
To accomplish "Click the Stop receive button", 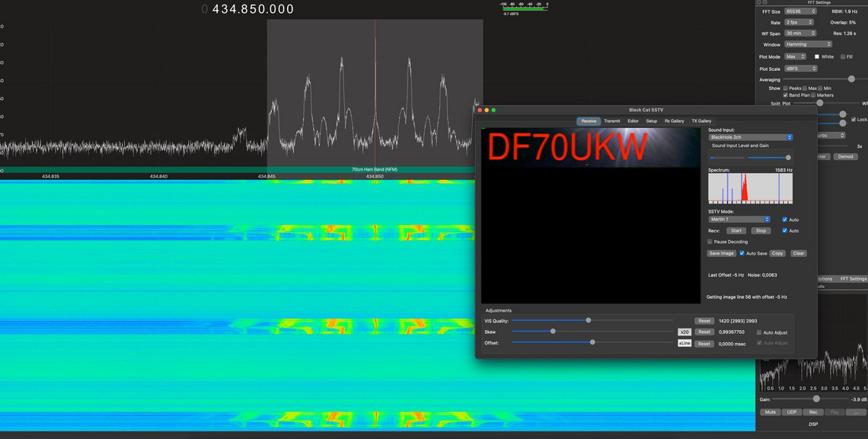I will coord(761,231).
